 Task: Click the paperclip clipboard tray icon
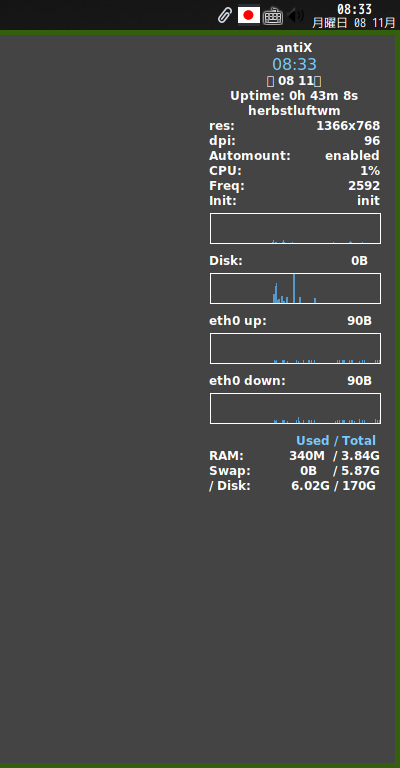pos(224,15)
